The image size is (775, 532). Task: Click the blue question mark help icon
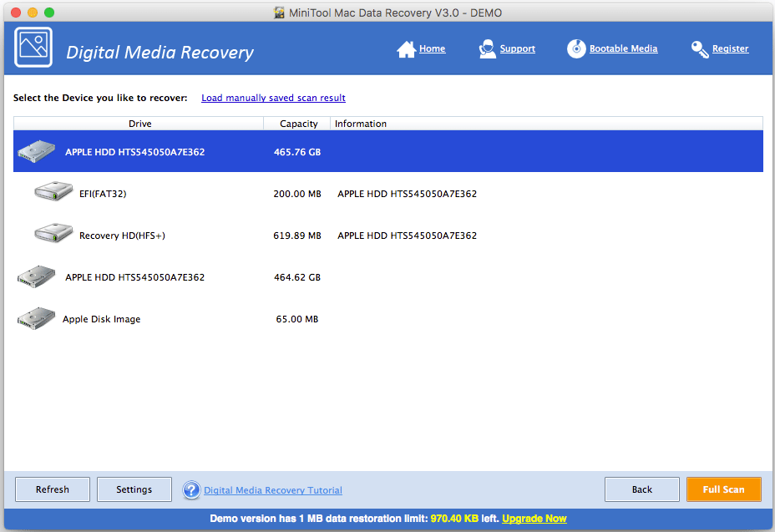click(x=191, y=490)
